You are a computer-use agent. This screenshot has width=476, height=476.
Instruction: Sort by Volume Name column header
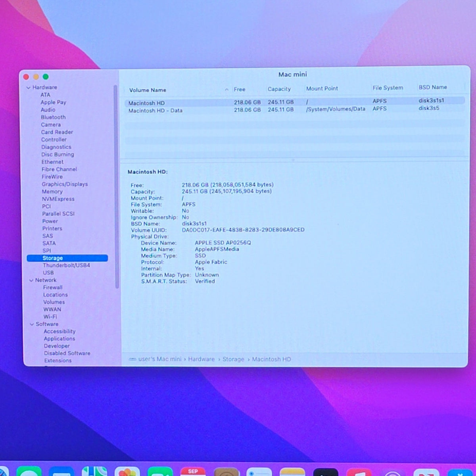pos(148,90)
